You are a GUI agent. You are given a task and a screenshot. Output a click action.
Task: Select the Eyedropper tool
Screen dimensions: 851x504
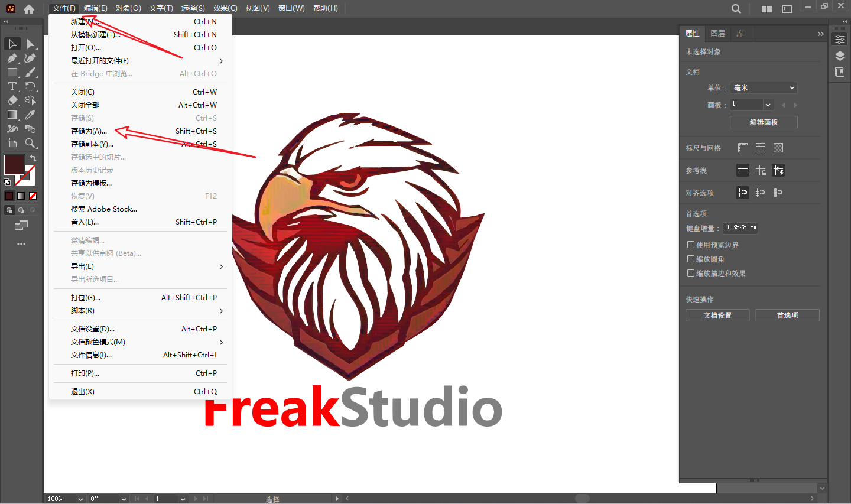tap(31, 115)
